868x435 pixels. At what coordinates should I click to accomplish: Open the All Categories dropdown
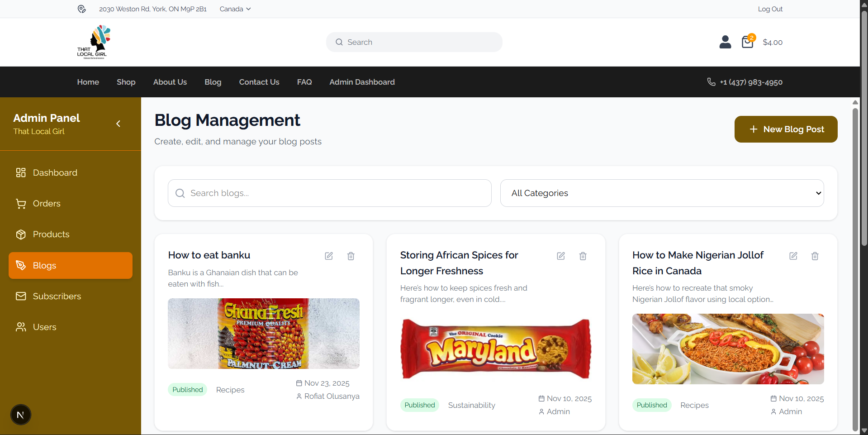click(x=662, y=193)
